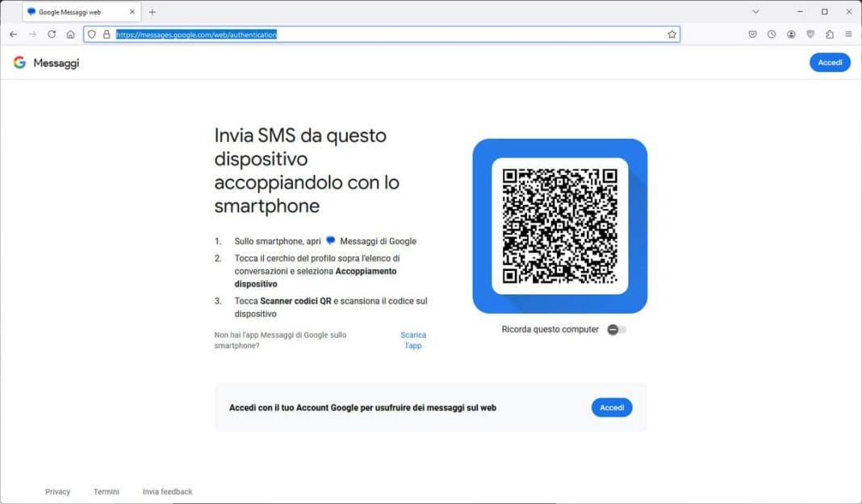Open the browser home page
The width and height of the screenshot is (862, 504).
coord(70,34)
